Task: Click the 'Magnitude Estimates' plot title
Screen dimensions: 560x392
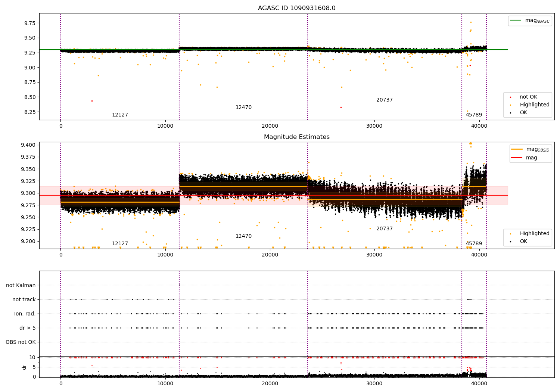Action: [x=296, y=137]
